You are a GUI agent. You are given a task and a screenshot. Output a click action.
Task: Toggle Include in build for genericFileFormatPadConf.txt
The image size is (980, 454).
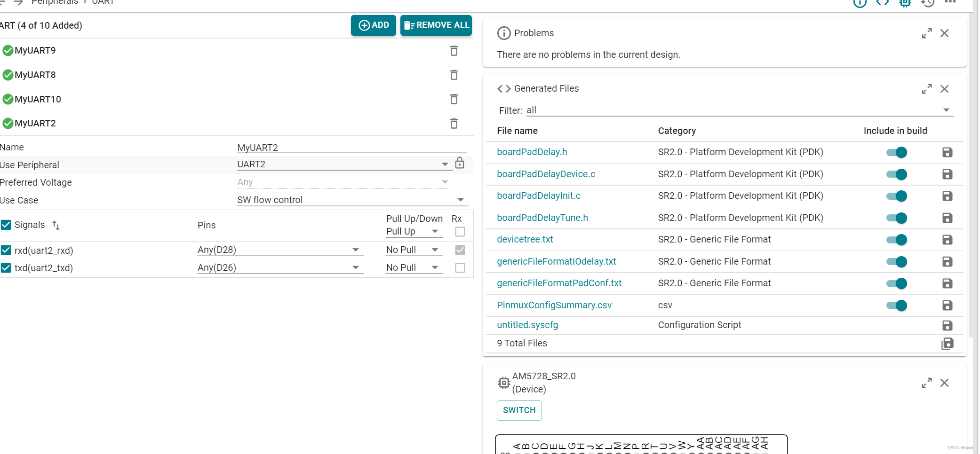point(897,283)
